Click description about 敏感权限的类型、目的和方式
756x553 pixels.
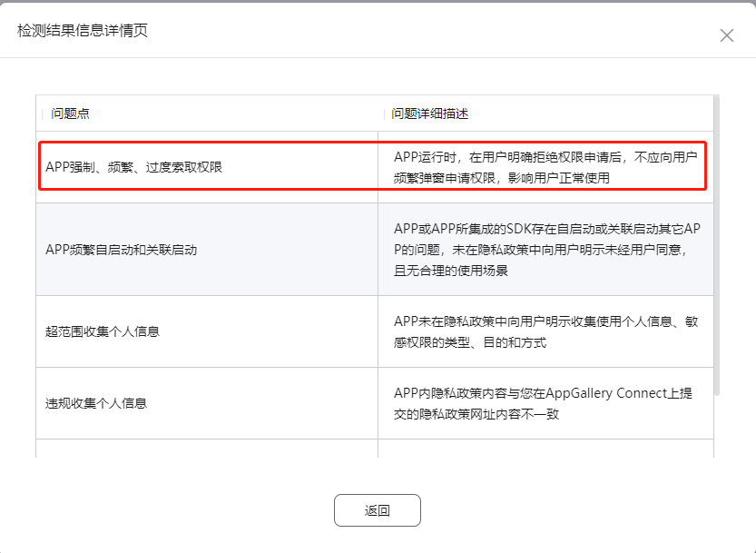(545, 331)
